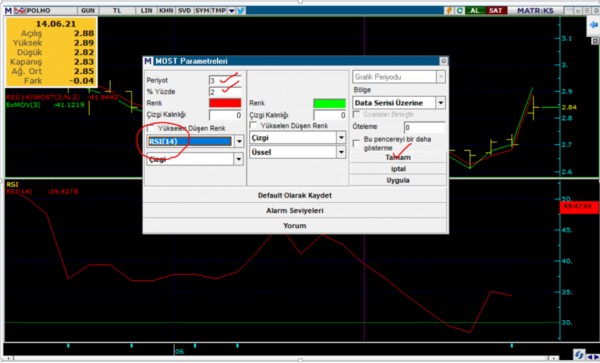Click the refresh icon at bottom right
Viewport: 600px width, 363px height.
(579, 354)
